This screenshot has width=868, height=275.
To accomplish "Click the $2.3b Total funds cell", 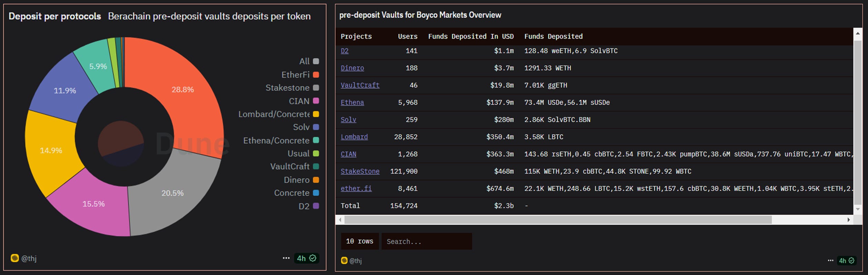I will pyautogui.click(x=504, y=206).
